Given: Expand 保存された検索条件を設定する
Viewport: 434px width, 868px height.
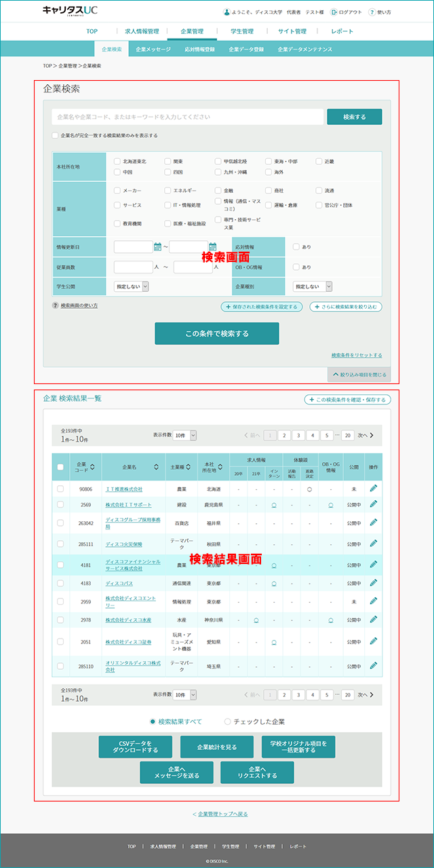Looking at the screenshot, I should (262, 307).
